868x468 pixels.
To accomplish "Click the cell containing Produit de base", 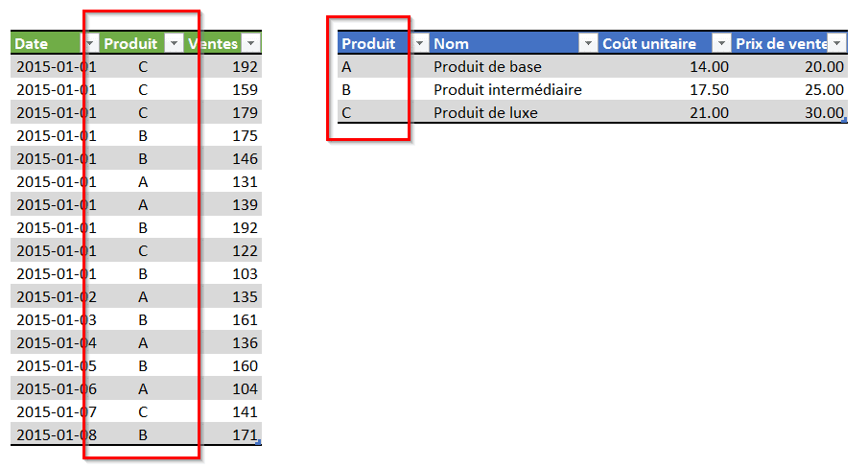I will coord(487,67).
